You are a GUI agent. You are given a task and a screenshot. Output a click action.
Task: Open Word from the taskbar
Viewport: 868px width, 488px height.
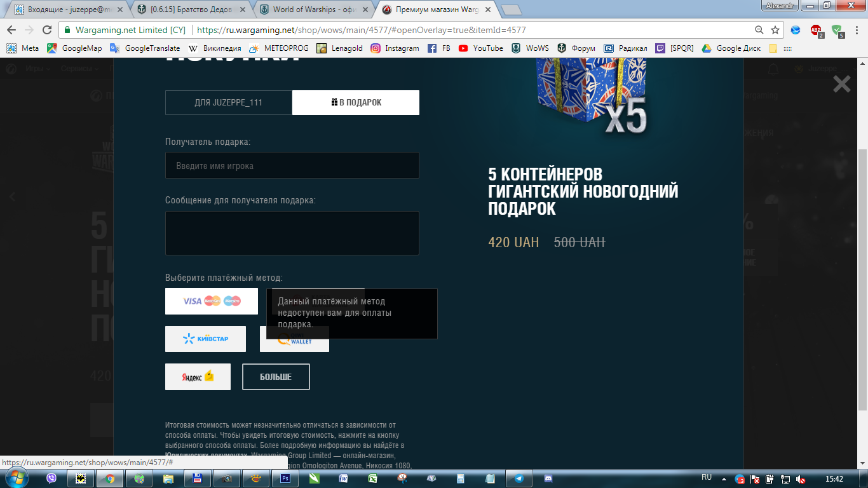pos(344,478)
